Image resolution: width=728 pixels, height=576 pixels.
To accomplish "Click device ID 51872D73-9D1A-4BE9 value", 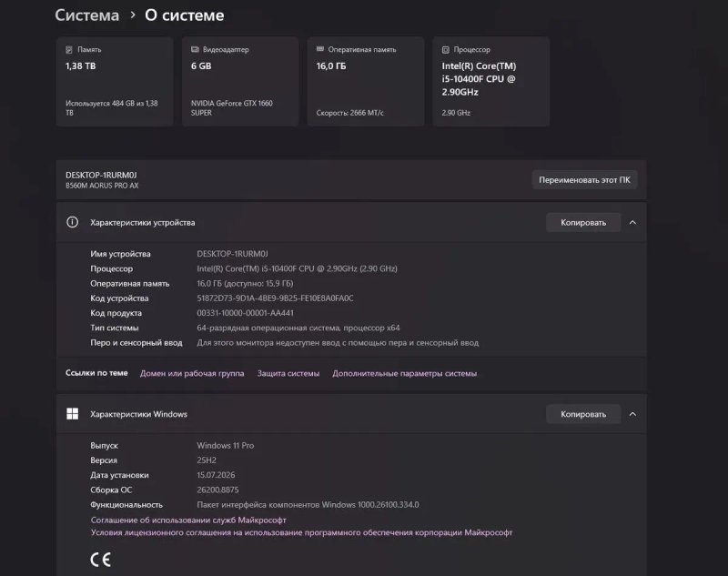I will click(x=275, y=298).
